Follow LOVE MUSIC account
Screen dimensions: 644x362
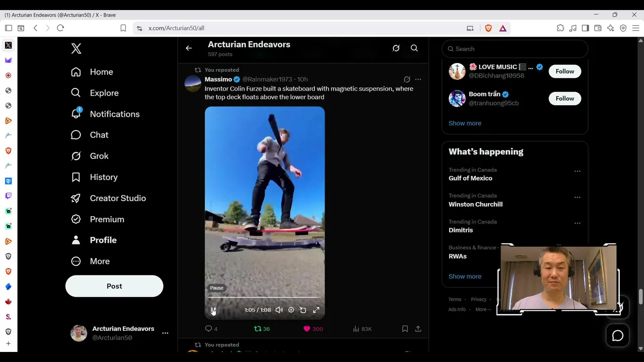(565, 71)
